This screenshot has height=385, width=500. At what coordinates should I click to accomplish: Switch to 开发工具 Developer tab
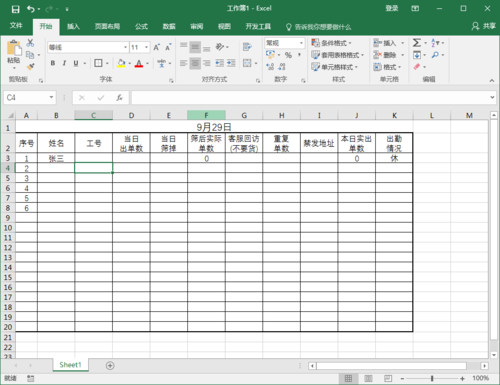pos(258,26)
